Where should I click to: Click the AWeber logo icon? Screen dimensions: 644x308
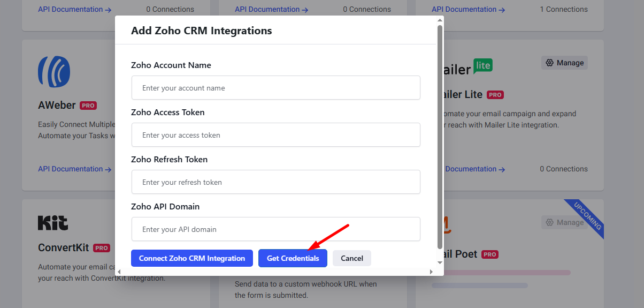point(54,72)
